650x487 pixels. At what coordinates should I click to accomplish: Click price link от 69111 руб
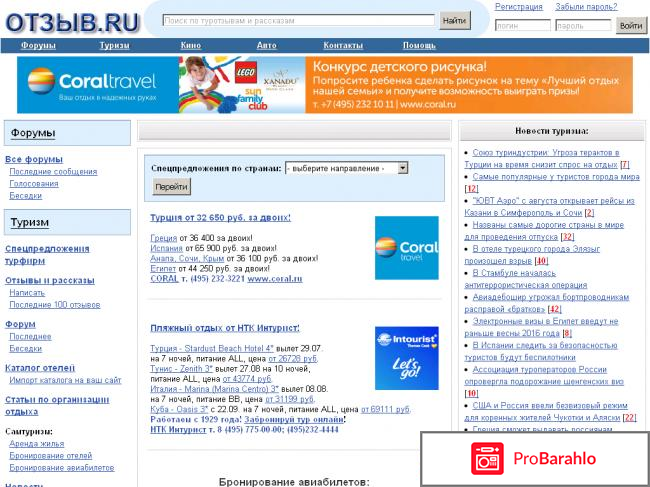(x=386, y=409)
